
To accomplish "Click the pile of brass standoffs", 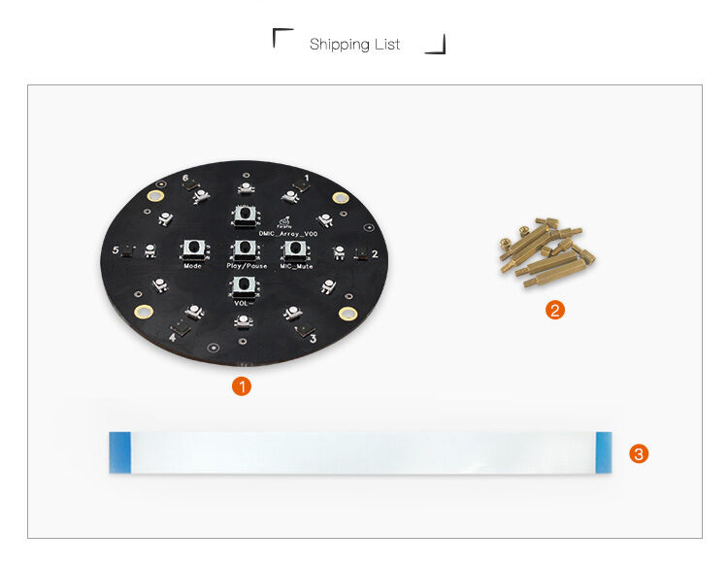I will click(547, 251).
